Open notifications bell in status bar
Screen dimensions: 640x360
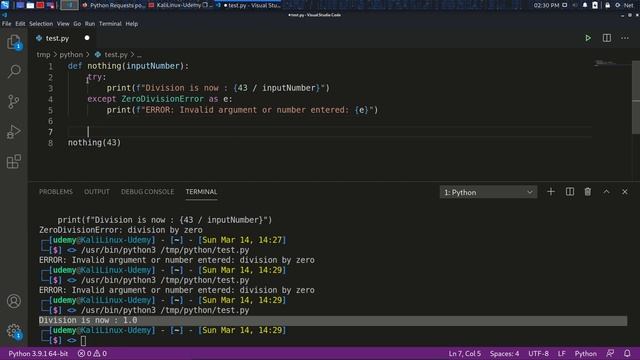pos(627,353)
